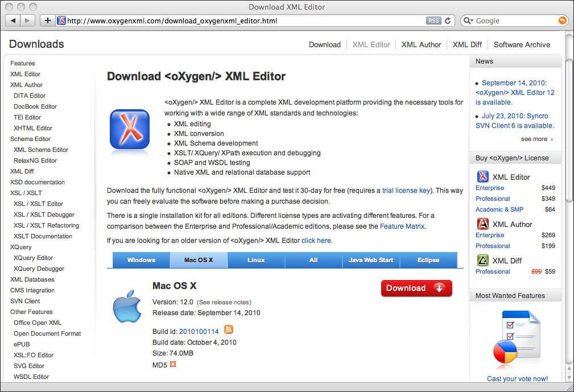Select XML Editor Enterprise license at $449

click(x=490, y=188)
